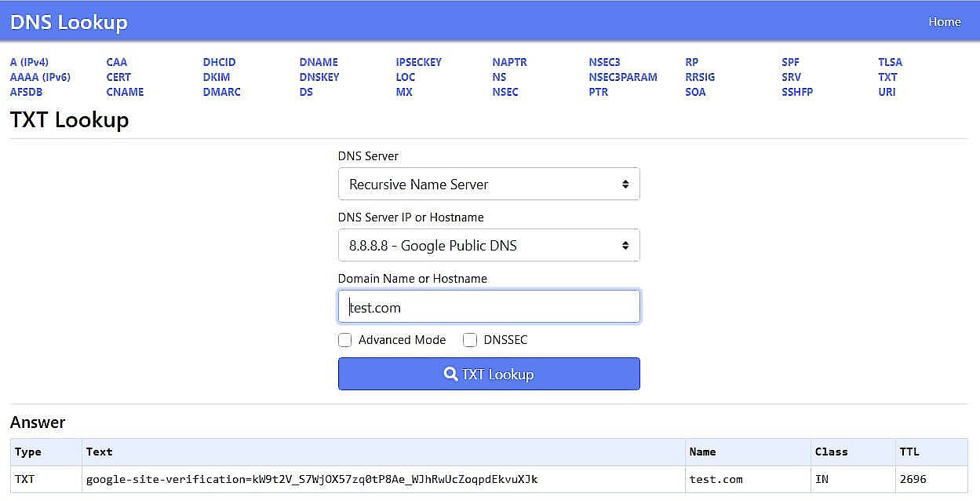Open the Home page link
The image size is (980, 501).
(x=944, y=21)
